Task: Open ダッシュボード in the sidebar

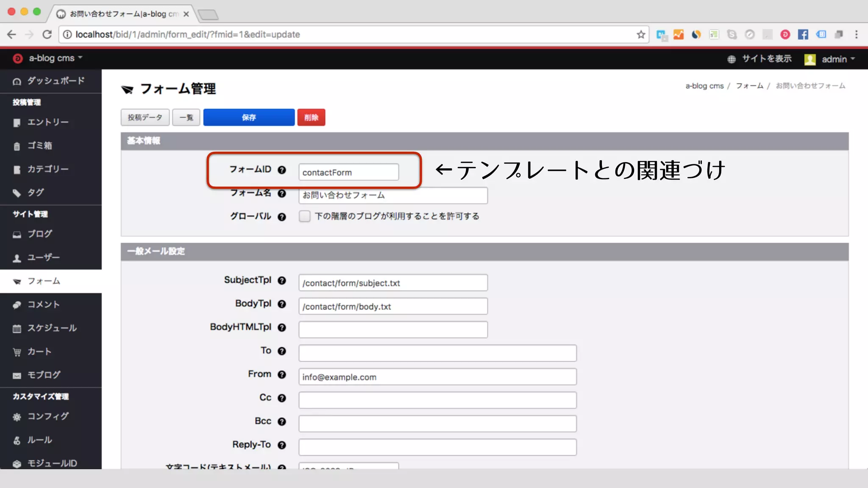Action: (x=51, y=81)
